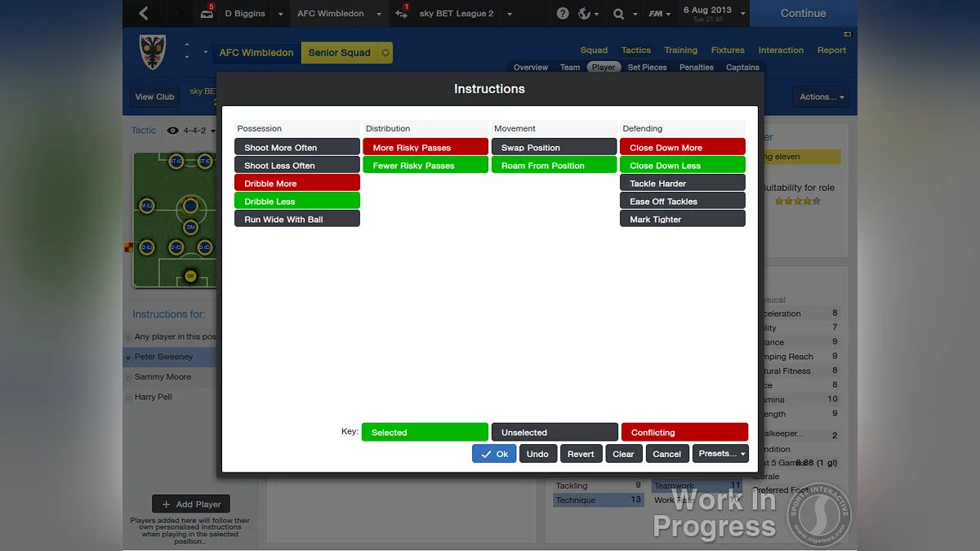Expand the 4-4-2 tactic dropdown
The height and width of the screenshot is (551, 980).
tap(213, 131)
